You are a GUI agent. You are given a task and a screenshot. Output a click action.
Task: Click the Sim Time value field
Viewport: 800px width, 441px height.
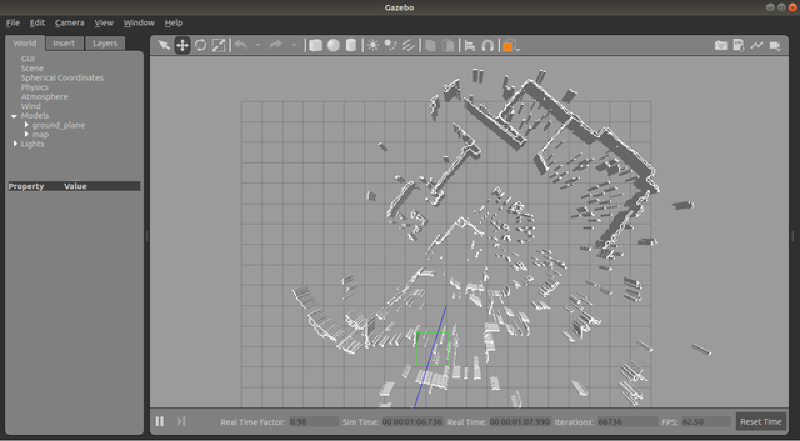(x=412, y=422)
